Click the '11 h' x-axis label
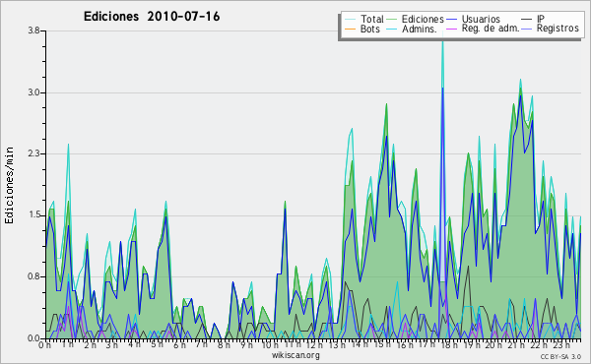This screenshot has width=591, height=364. pyautogui.click(x=293, y=344)
